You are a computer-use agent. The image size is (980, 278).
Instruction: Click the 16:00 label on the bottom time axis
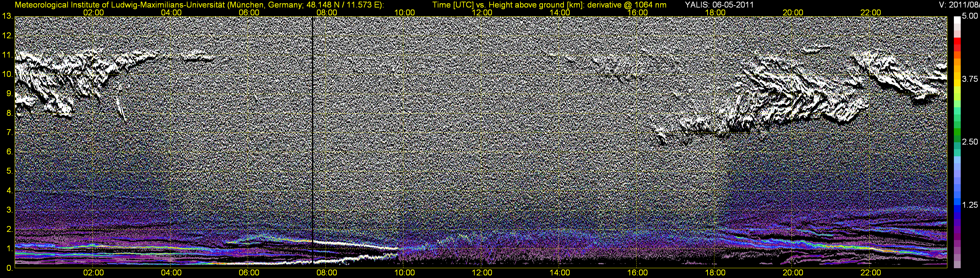pyautogui.click(x=638, y=273)
